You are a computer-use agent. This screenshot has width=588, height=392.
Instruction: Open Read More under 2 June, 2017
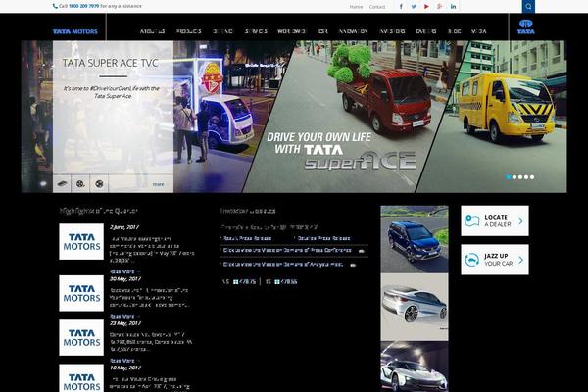coord(124,271)
